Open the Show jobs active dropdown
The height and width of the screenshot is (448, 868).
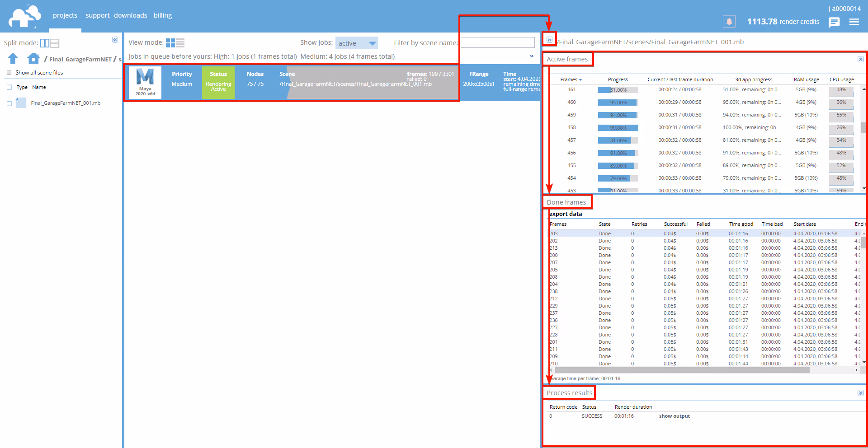(356, 43)
